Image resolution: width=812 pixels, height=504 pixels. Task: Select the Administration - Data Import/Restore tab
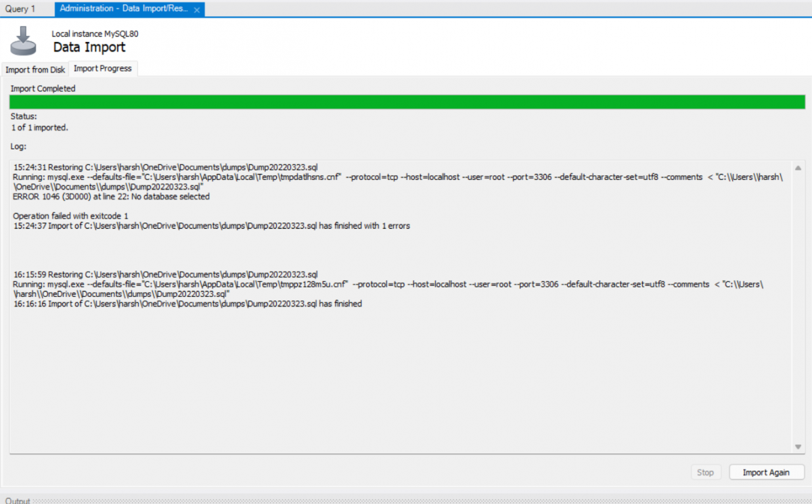click(x=122, y=9)
